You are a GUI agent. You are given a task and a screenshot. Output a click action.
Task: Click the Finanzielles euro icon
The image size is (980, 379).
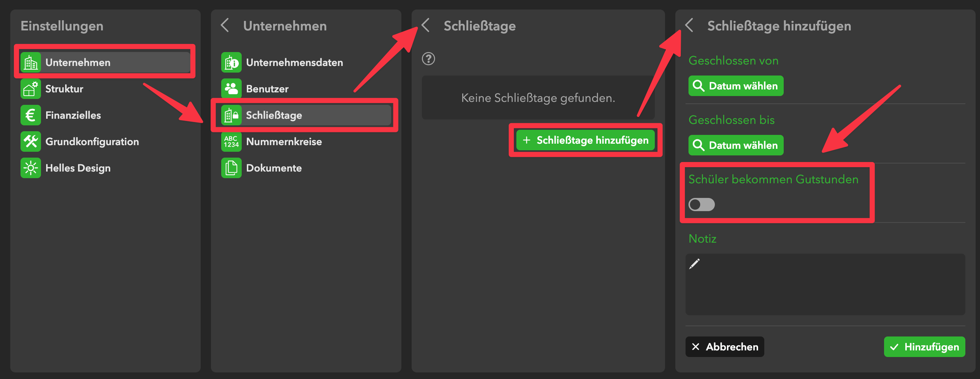point(31,115)
